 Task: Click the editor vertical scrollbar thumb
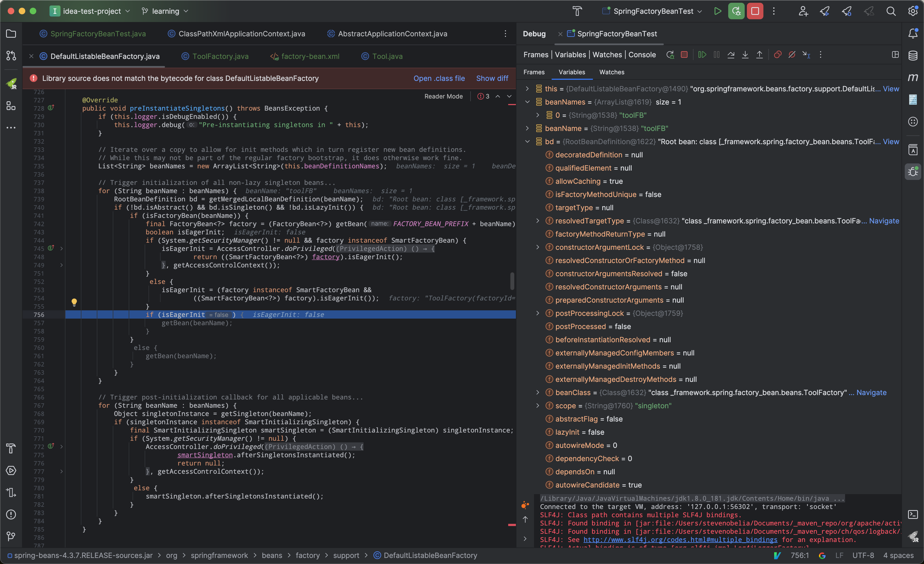pyautogui.click(x=512, y=281)
